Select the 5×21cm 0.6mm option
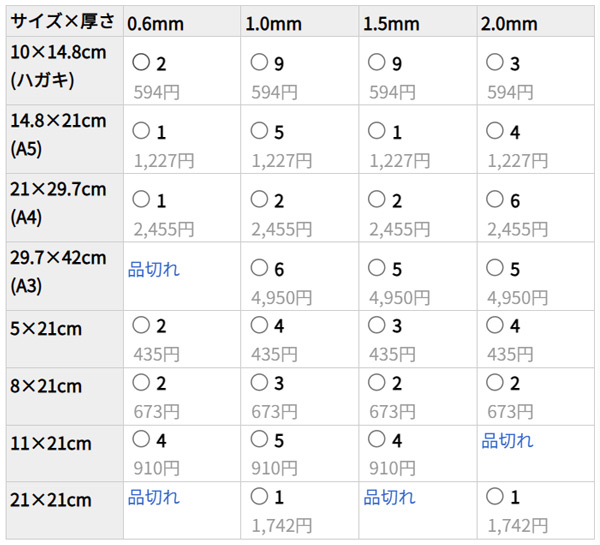Image resolution: width=600 pixels, height=545 pixels. tap(141, 325)
